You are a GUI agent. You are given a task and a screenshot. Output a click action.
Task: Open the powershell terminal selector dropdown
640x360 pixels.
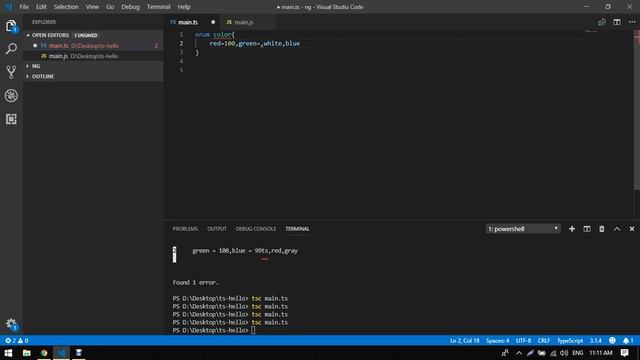pyautogui.click(x=523, y=229)
